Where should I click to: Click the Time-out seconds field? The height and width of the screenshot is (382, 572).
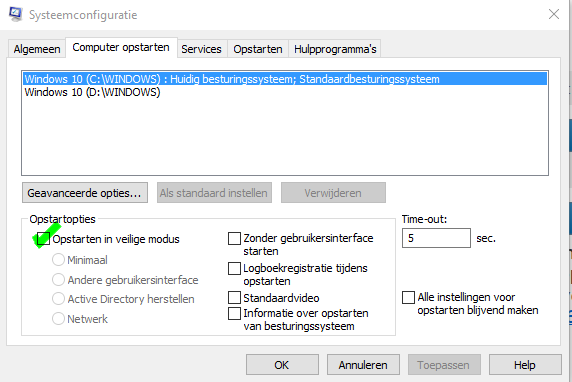[436, 238]
